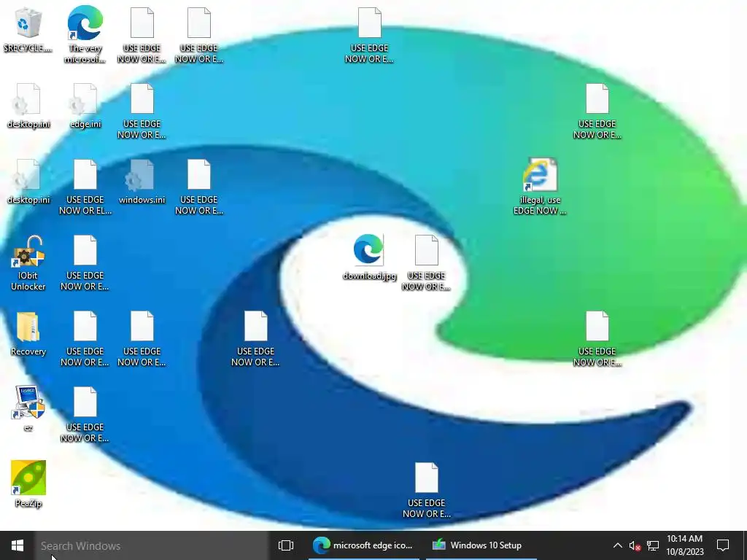Open Task View from taskbar

286,545
